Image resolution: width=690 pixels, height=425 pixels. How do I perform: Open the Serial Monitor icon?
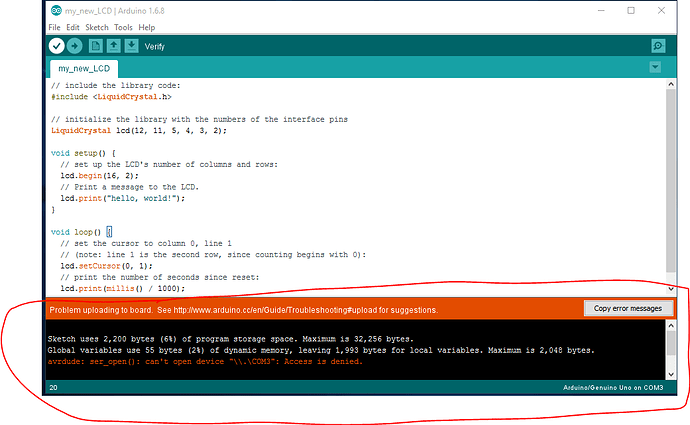(x=658, y=46)
